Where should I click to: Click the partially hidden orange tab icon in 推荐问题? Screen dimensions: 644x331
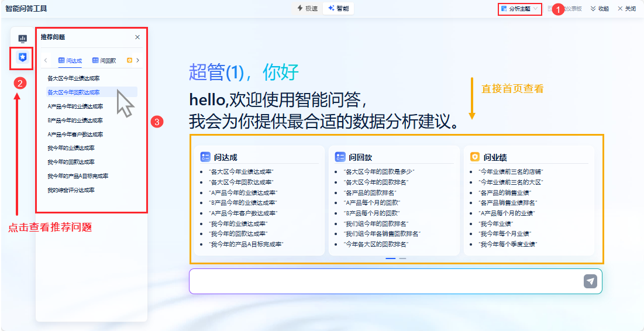(130, 60)
